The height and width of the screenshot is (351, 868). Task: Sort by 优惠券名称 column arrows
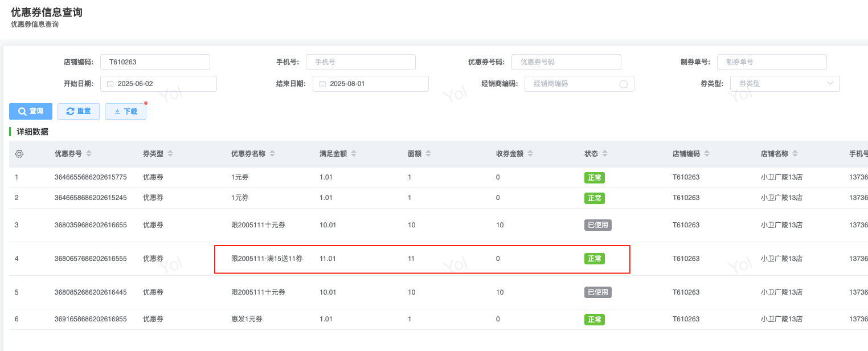click(272, 154)
